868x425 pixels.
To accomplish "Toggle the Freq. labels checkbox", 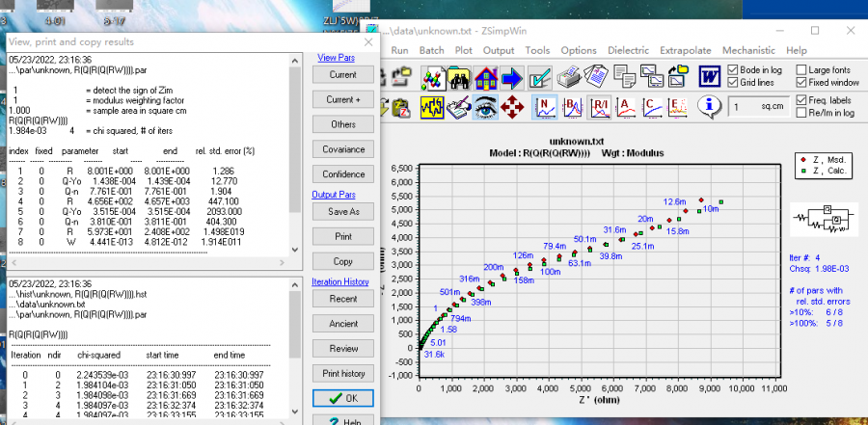I will click(x=802, y=100).
